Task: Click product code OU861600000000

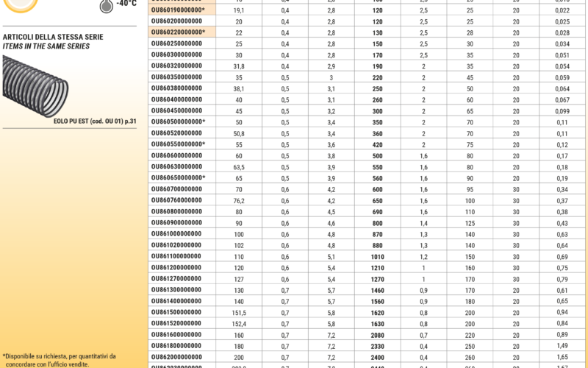Action: click(x=176, y=333)
